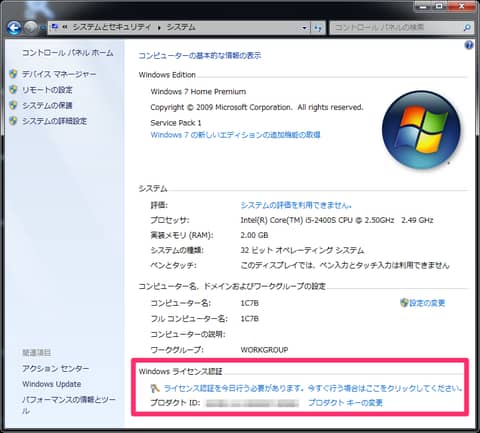Image resolution: width=480 pixels, height=433 pixels.
Task: Click the address bar refresh icon
Action: 318,28
